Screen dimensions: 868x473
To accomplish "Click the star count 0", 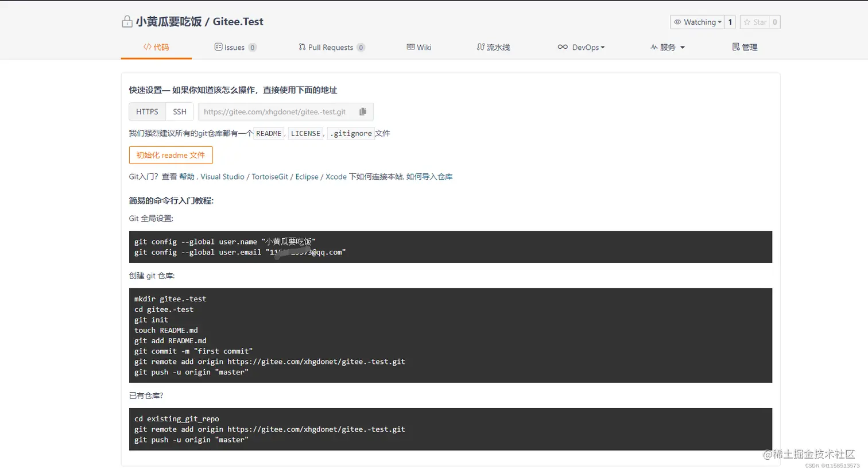I will [775, 22].
